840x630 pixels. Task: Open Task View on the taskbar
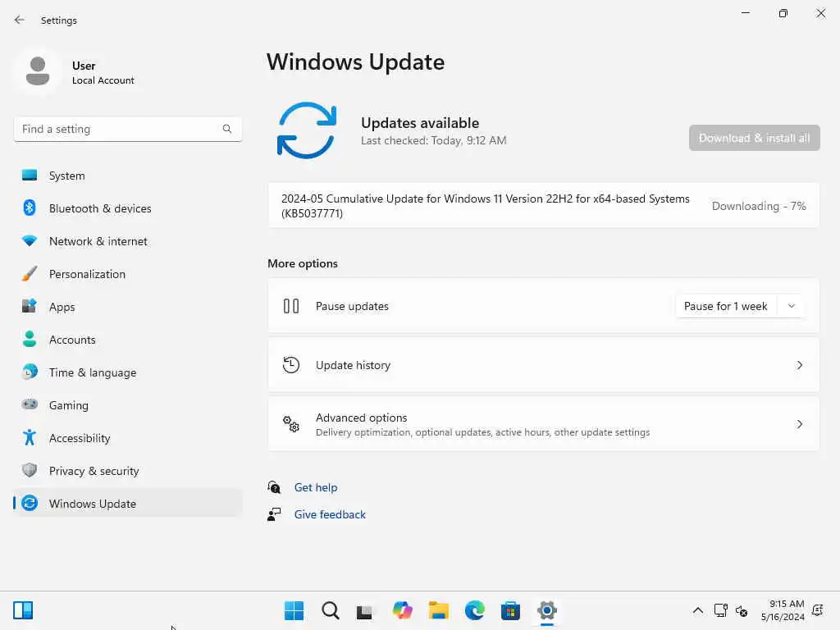[x=365, y=611]
